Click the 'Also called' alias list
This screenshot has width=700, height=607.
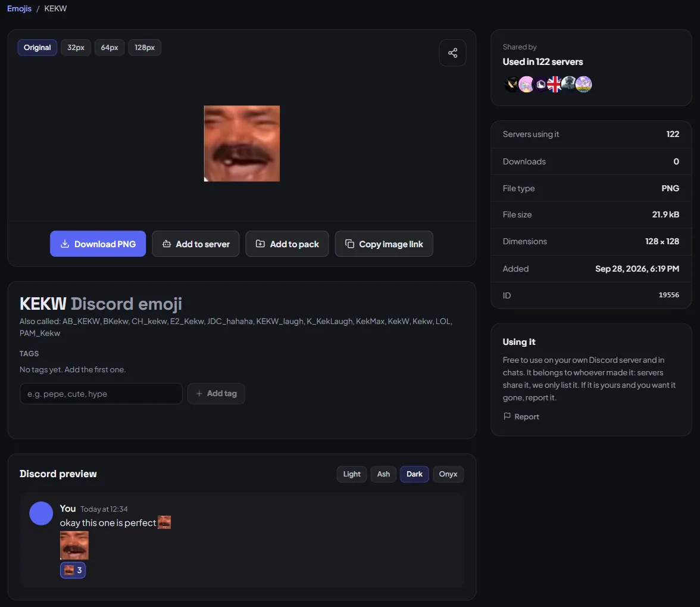coord(236,327)
